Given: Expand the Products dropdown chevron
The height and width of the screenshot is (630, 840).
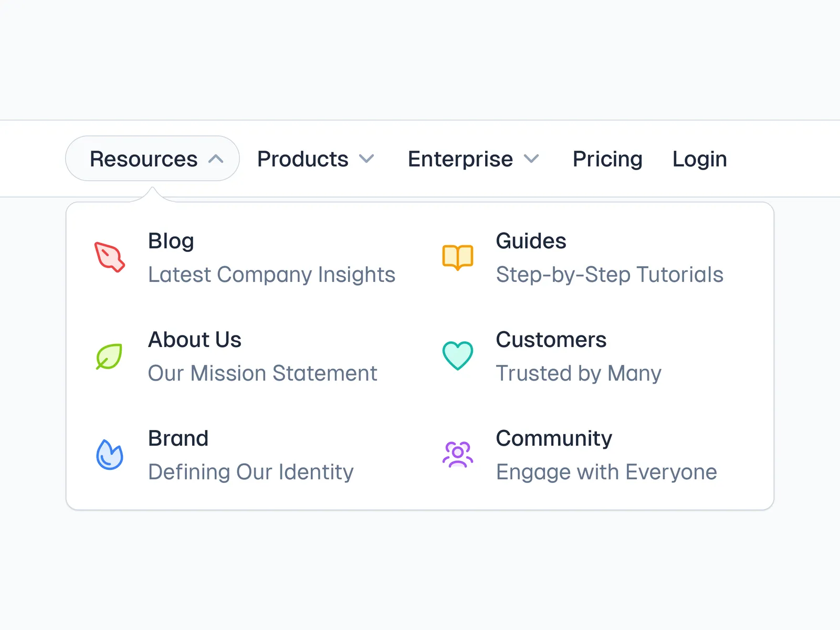Looking at the screenshot, I should click(366, 159).
